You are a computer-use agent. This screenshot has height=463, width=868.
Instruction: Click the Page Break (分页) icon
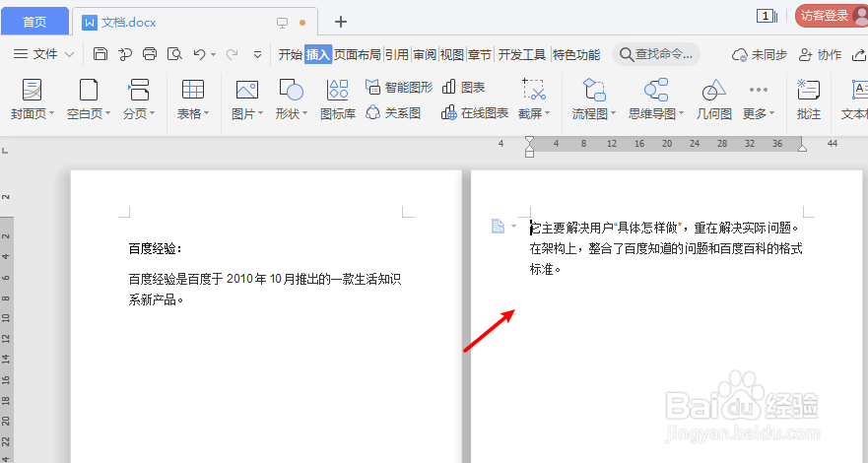point(138,89)
